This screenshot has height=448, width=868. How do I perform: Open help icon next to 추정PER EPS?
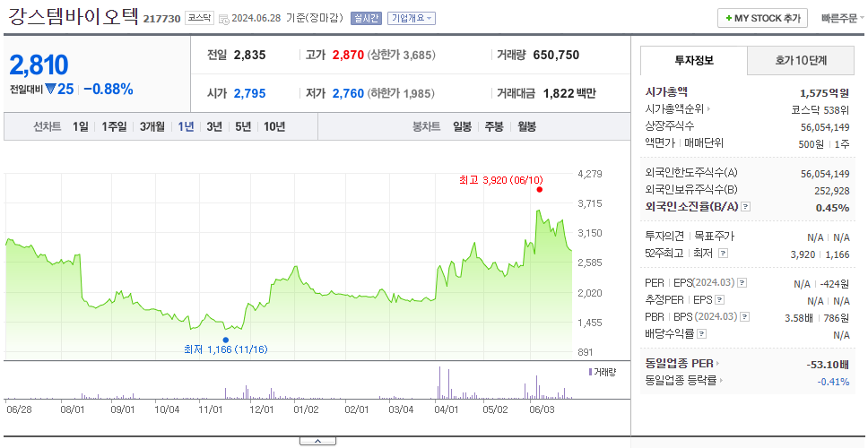[x=719, y=300]
